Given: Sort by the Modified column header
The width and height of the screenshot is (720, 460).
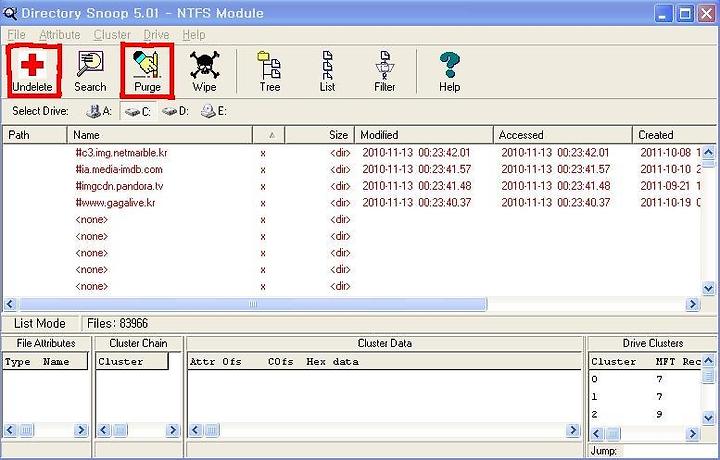Looking at the screenshot, I should tap(424, 135).
